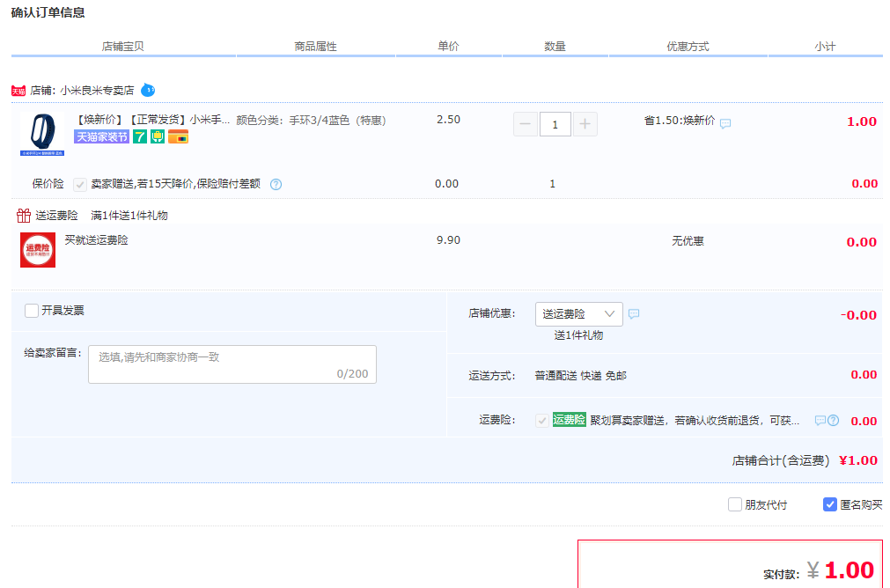This screenshot has width=890, height=588.
Task: Open the 小米良米专卖店 shop link
Action: pyautogui.click(x=97, y=91)
